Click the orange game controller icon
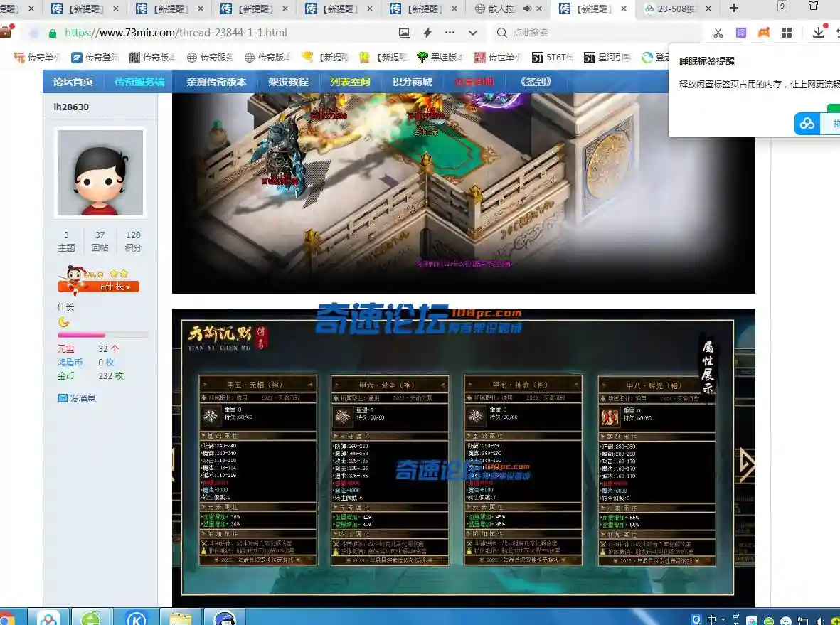Viewport: 840px width, 625px height. tap(764, 33)
